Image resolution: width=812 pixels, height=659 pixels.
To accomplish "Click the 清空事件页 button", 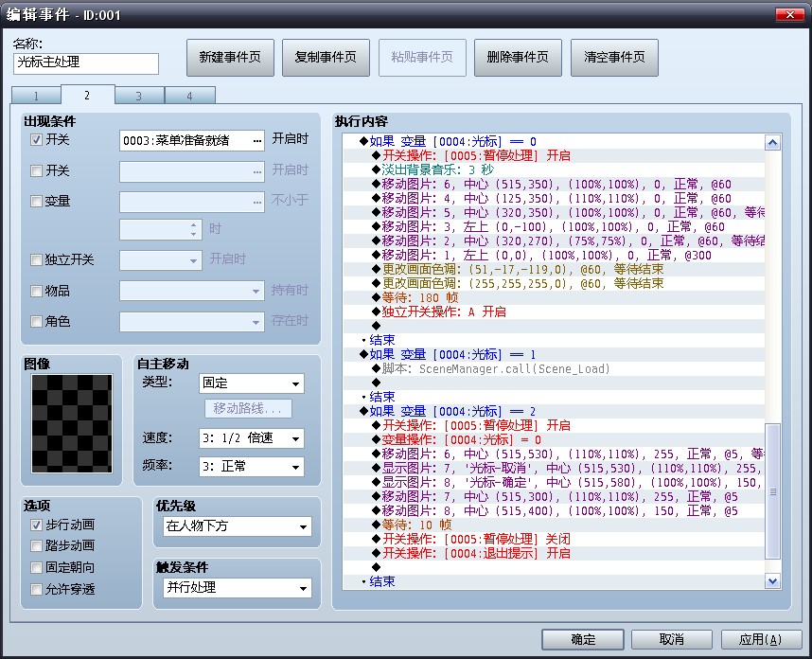I will click(x=614, y=58).
